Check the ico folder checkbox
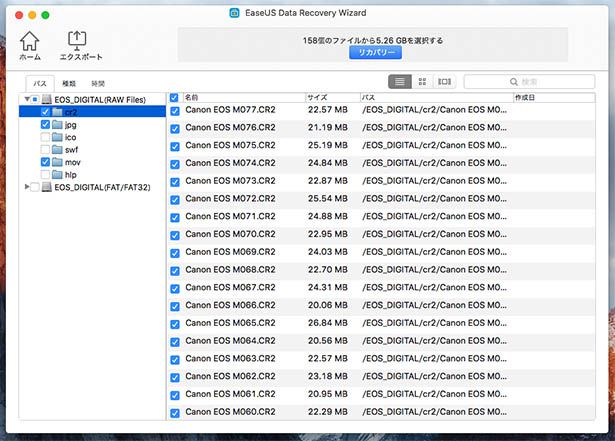The width and height of the screenshot is (615, 441). 45,137
